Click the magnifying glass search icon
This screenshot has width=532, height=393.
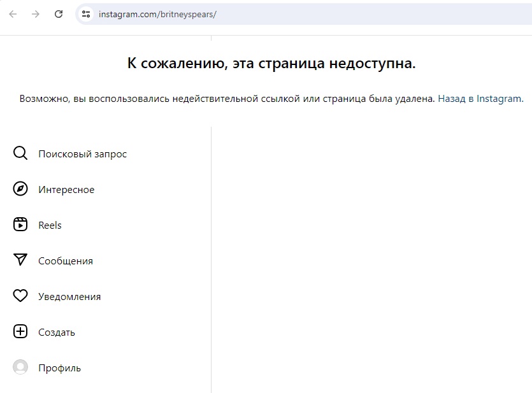point(20,154)
